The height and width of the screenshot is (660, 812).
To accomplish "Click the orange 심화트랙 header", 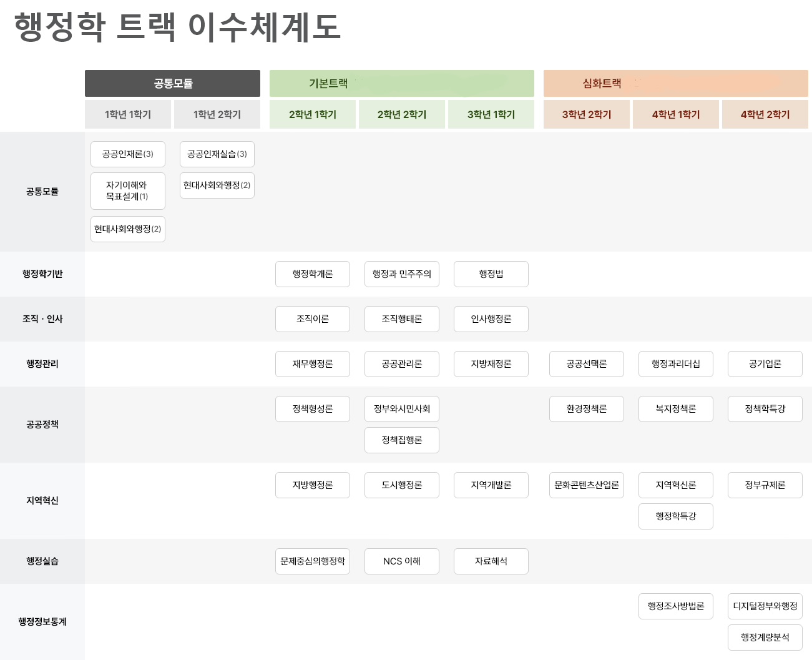I will click(675, 84).
